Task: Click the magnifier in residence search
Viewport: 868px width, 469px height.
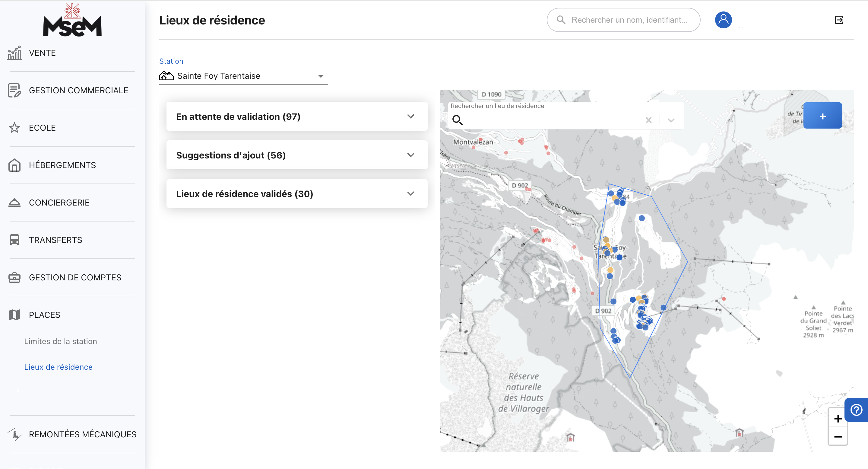Action: click(x=457, y=120)
